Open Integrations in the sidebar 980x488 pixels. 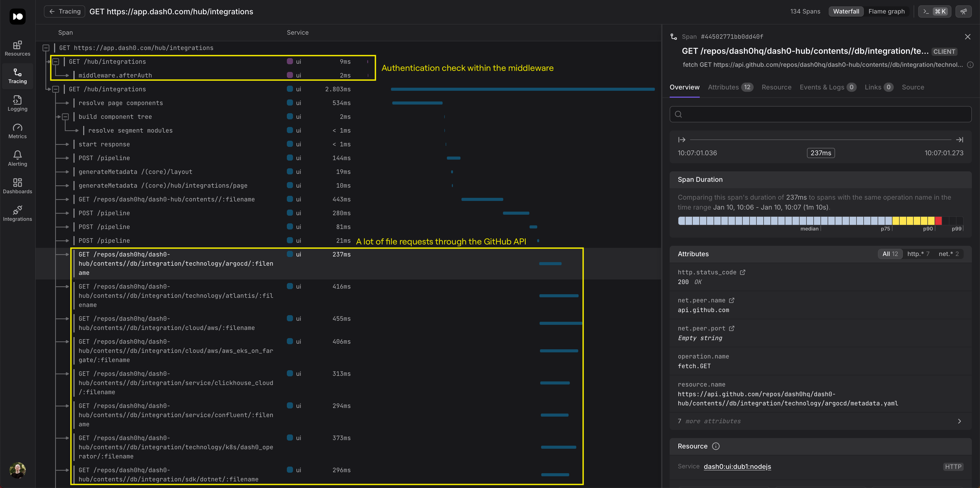(x=18, y=214)
